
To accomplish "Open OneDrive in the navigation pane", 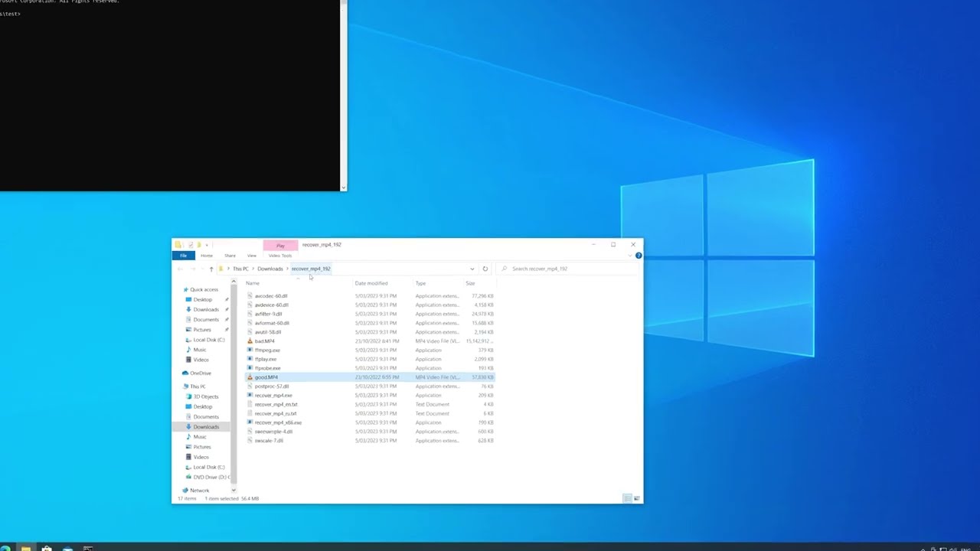I will tap(201, 373).
